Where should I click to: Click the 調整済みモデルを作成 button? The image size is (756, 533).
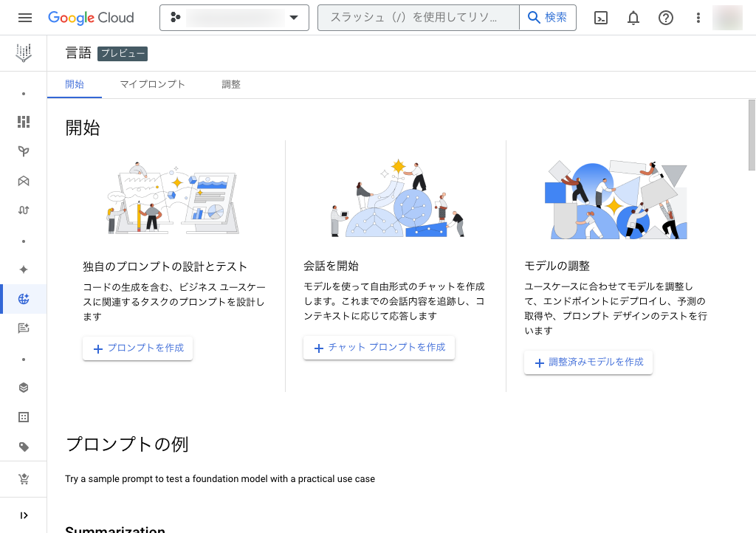click(588, 362)
